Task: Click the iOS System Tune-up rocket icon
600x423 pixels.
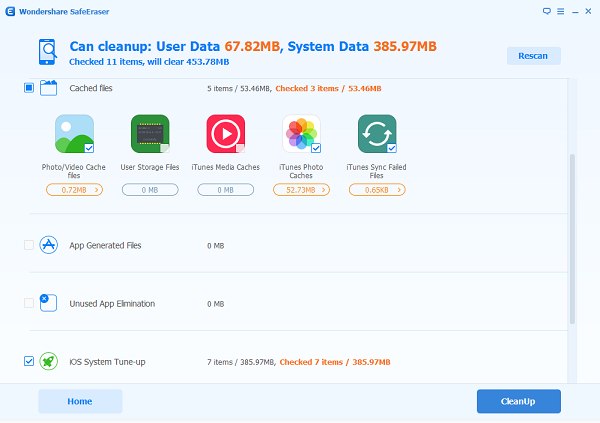Action: [49, 361]
